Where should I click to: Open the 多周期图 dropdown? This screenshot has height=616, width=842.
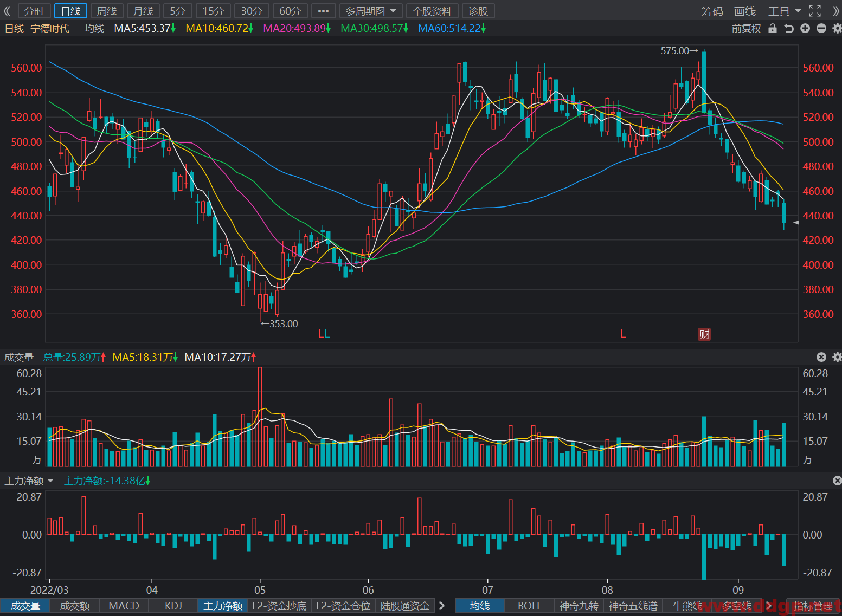point(371,11)
